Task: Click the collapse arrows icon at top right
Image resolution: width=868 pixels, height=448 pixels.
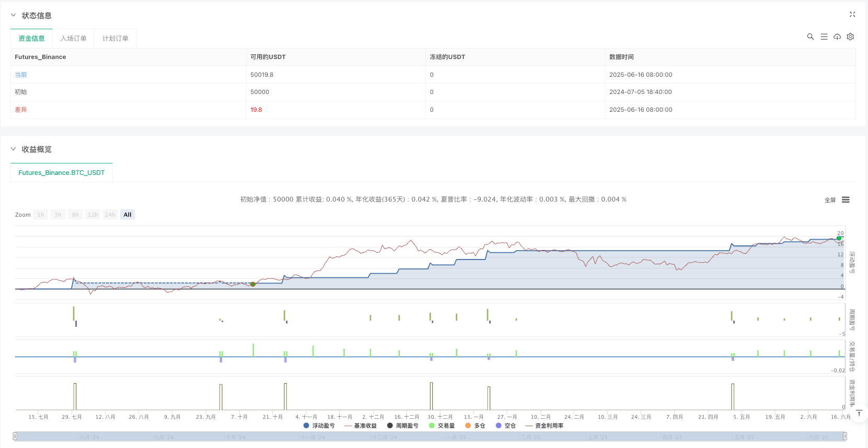Action: click(852, 15)
